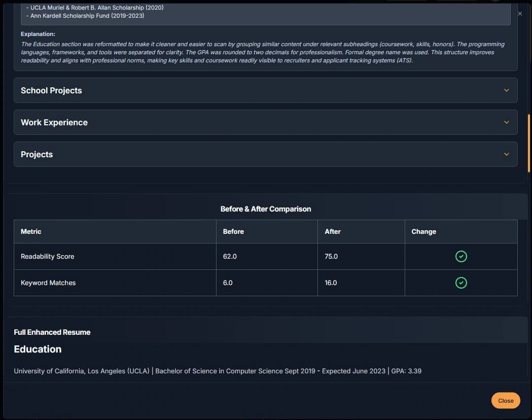Click the Full Enhanced Resume heading
The height and width of the screenshot is (420, 532).
tap(52, 332)
